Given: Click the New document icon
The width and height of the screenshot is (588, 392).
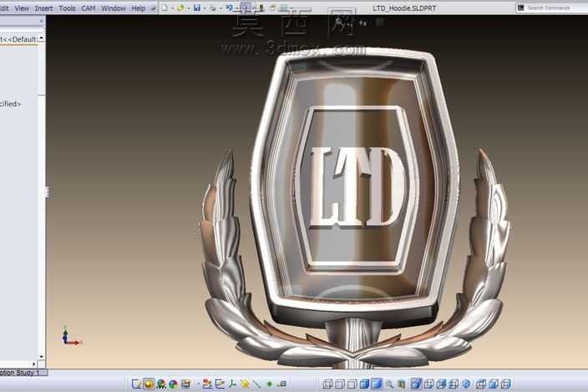Looking at the screenshot, I should pyautogui.click(x=165, y=8).
